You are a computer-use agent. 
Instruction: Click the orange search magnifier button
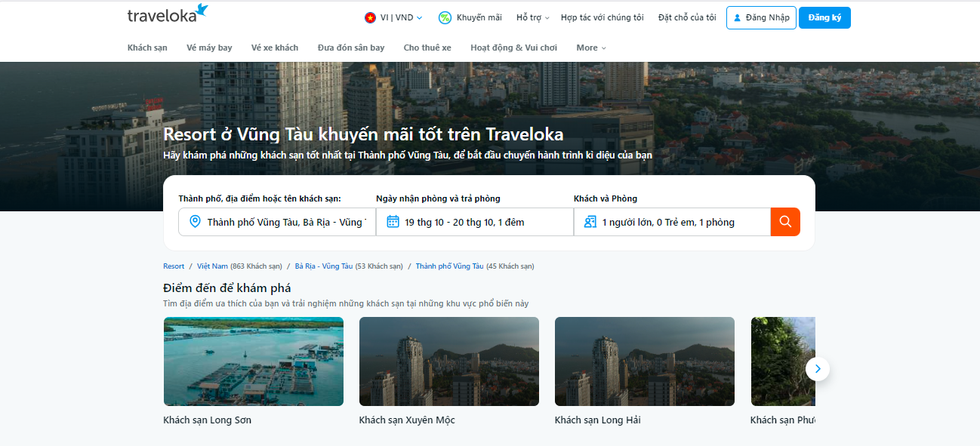pyautogui.click(x=785, y=222)
